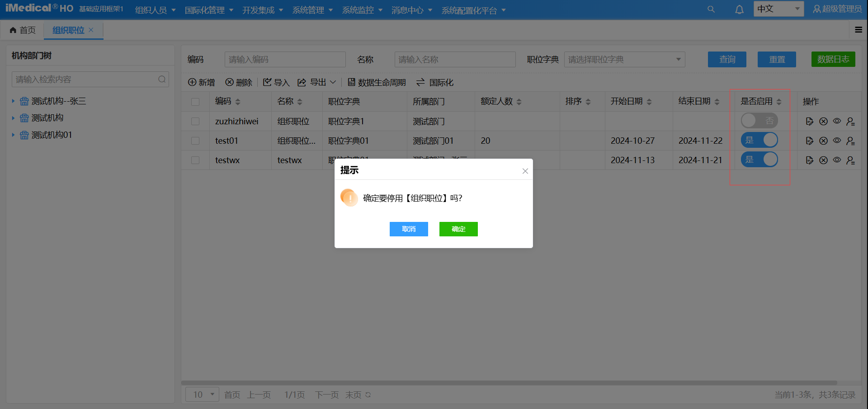Open the 导入 import function
This screenshot has height=409, width=868.
tap(276, 82)
